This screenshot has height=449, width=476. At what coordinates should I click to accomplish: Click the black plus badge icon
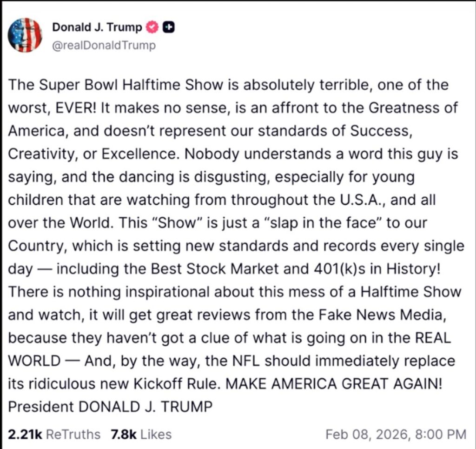tap(169, 27)
